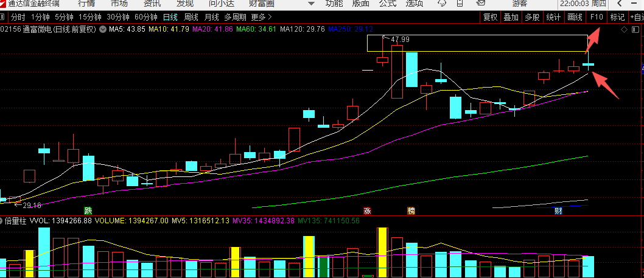Switch to 30分钟 period
Viewport: 644px width, 278px height.
pyautogui.click(x=118, y=17)
